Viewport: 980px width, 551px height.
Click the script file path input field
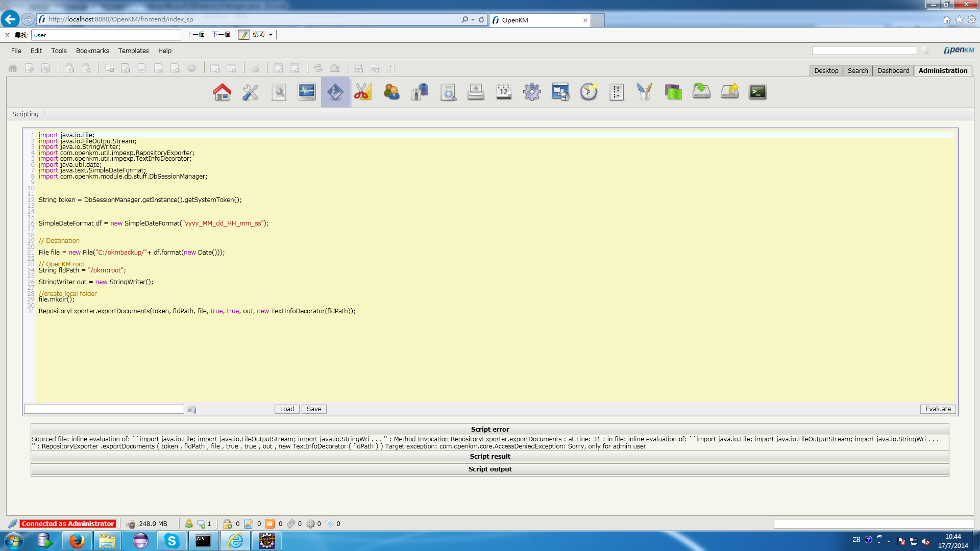click(104, 409)
